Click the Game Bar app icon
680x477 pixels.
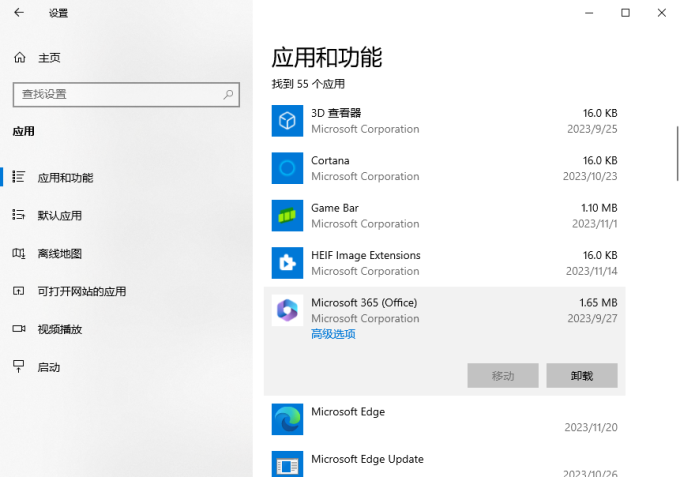(x=287, y=216)
